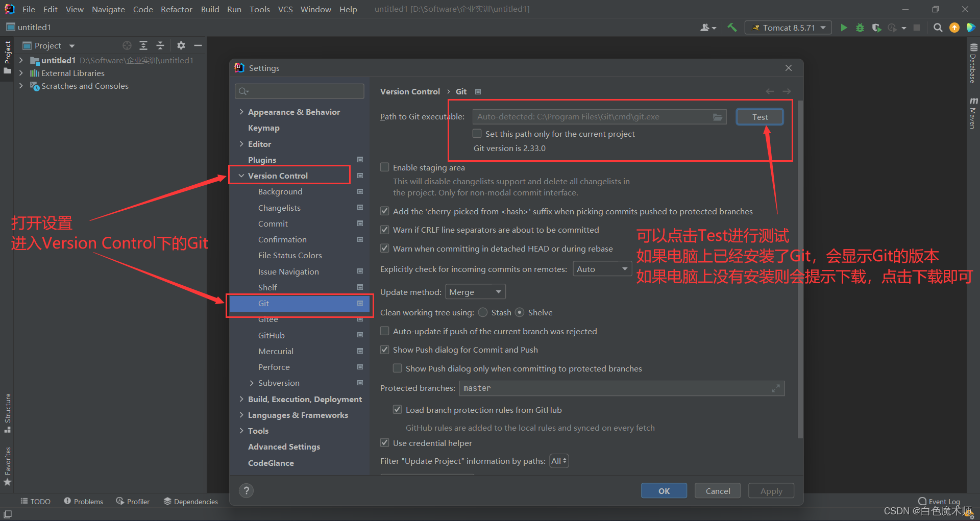Select Commit settings page
Screen dimensions: 980x521
point(273,224)
